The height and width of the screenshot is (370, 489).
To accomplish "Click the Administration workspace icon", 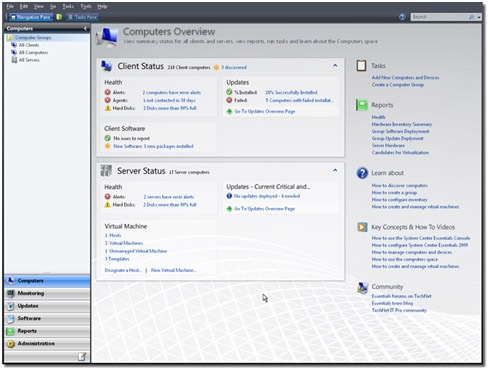I will coord(11,344).
